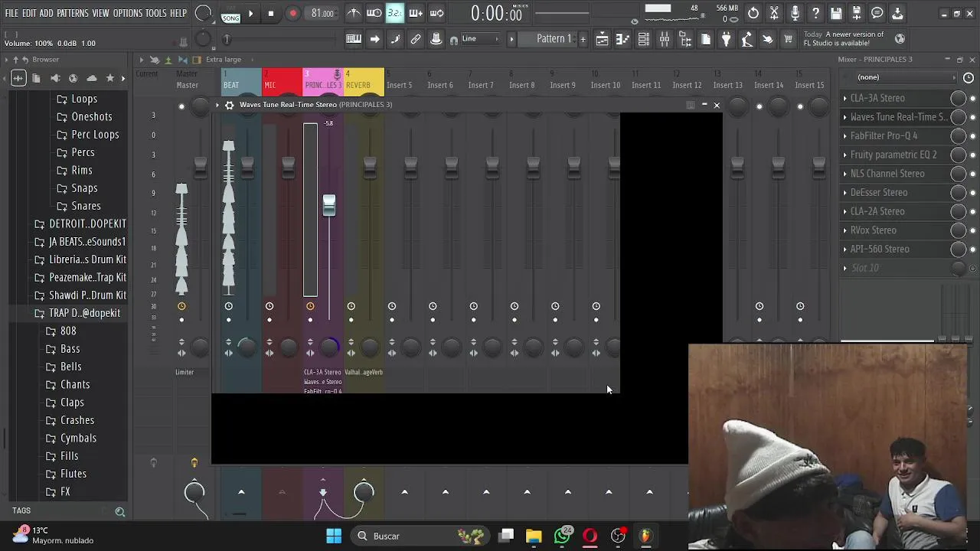The width and height of the screenshot is (980, 551).
Task: Open the OPTIONS menu
Action: click(x=128, y=13)
